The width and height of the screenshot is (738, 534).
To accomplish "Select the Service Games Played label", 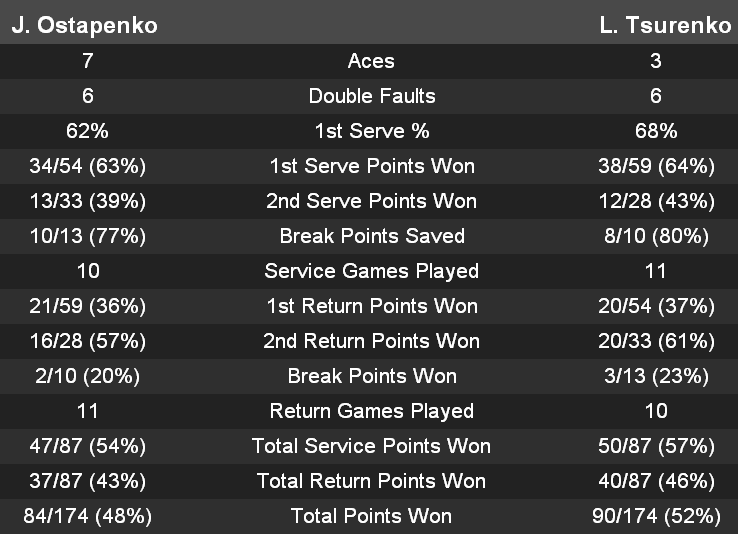I will [371, 271].
